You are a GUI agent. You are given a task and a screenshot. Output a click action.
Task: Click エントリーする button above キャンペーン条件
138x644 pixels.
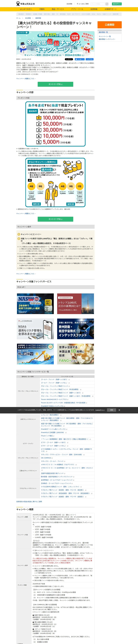pyautogui.click(x=55, y=219)
